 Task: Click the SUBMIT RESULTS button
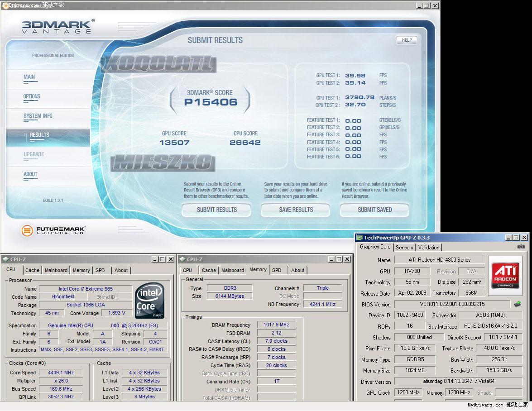click(x=216, y=210)
